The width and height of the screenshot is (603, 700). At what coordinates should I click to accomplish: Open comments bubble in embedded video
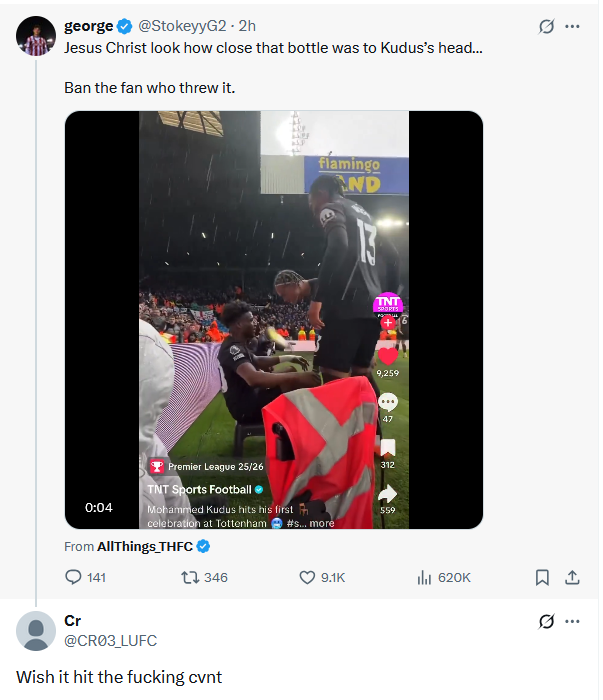click(387, 402)
